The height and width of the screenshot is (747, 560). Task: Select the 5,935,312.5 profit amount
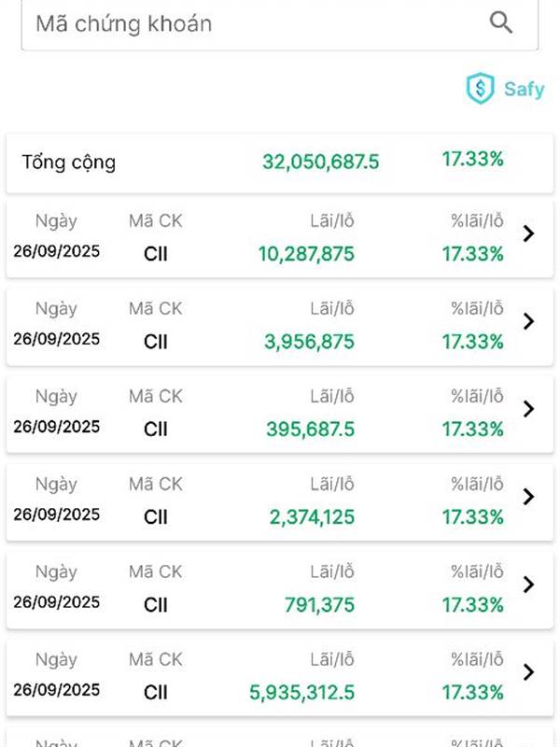tap(301, 693)
